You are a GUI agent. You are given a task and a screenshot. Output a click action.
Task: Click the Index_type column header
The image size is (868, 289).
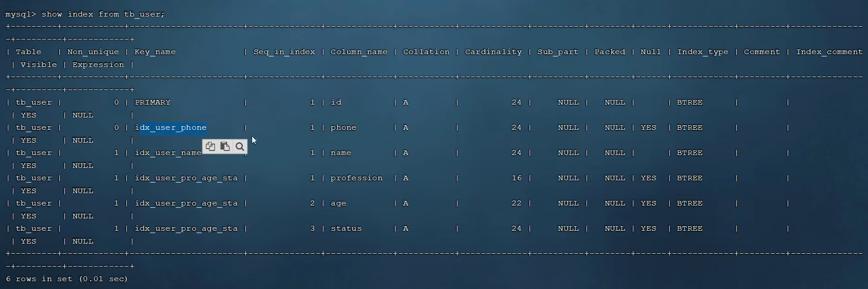[702, 52]
